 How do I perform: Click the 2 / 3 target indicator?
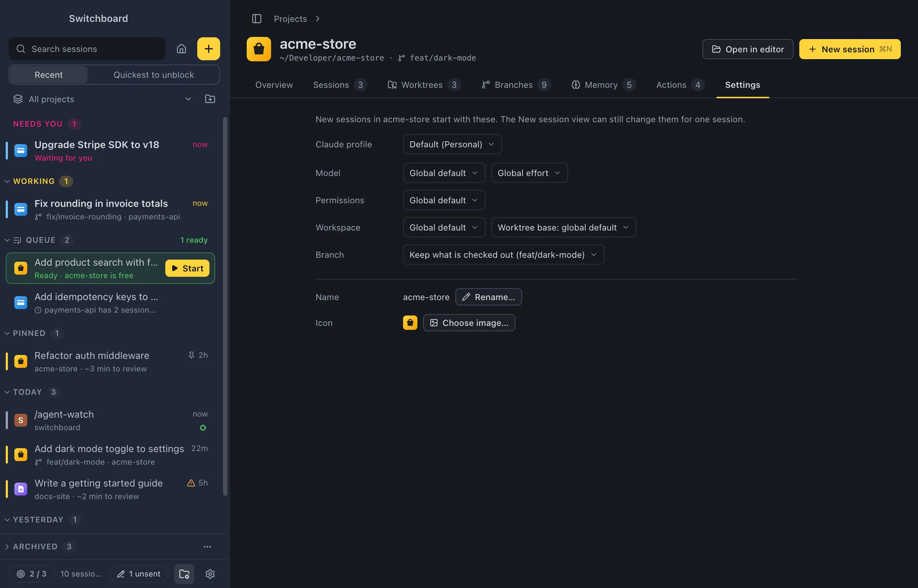(x=31, y=574)
